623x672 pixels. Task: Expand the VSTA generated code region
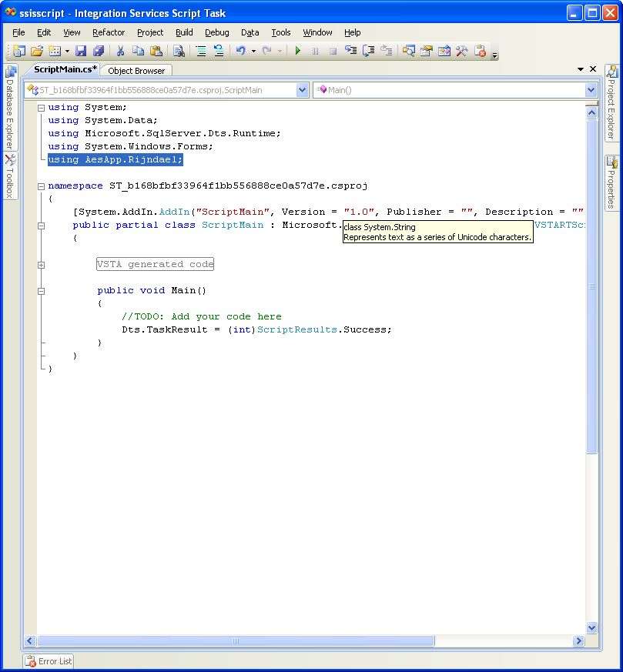pos(41,266)
